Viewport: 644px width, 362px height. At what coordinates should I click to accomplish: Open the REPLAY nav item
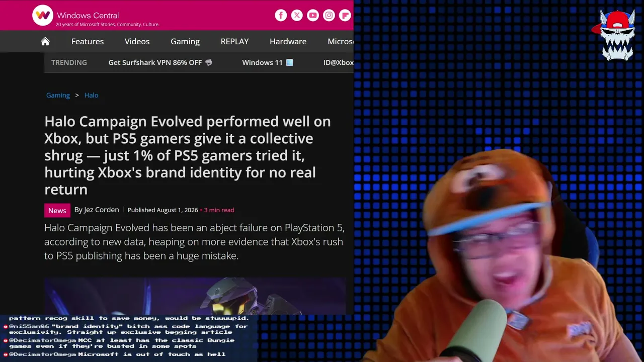click(x=234, y=41)
